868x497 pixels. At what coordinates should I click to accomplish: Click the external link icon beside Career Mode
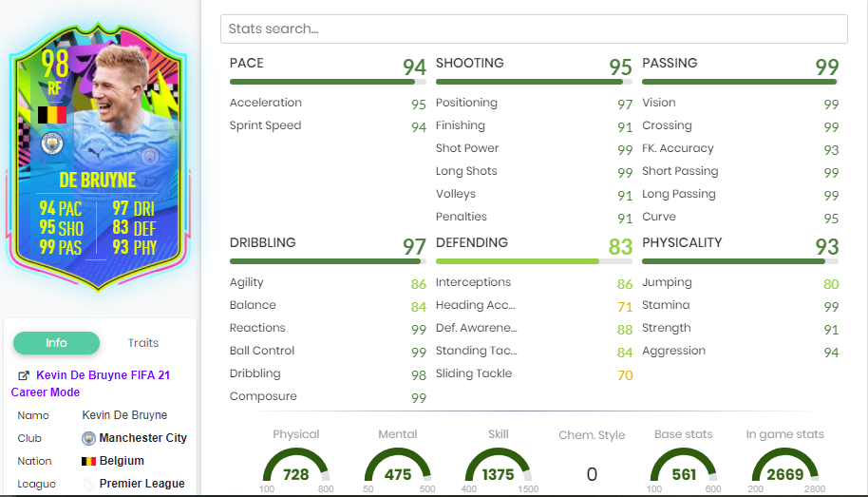click(23, 376)
